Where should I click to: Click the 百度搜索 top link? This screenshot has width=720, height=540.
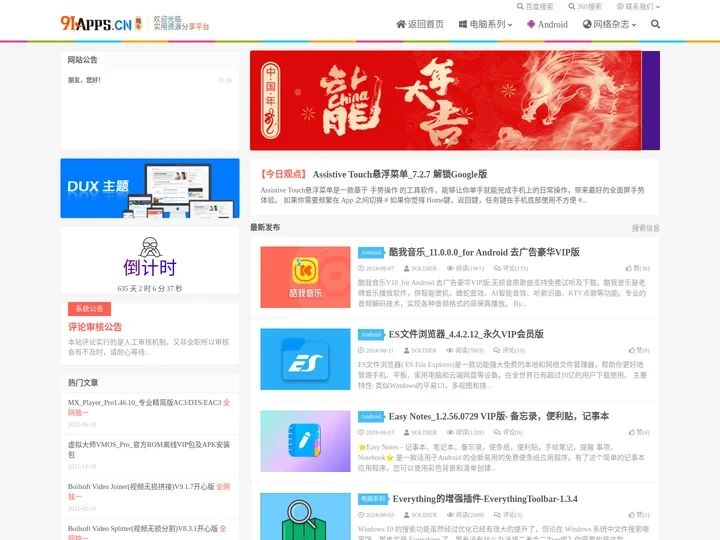click(x=535, y=6)
